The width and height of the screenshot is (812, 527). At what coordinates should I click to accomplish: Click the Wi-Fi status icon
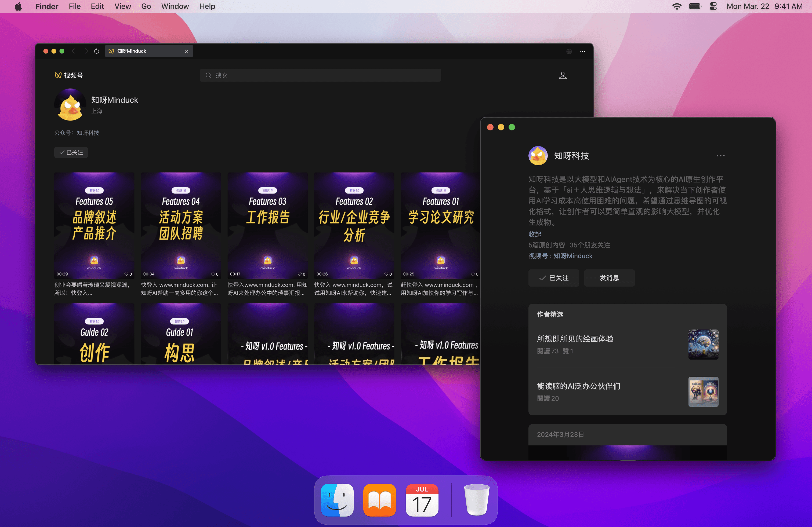tap(677, 6)
